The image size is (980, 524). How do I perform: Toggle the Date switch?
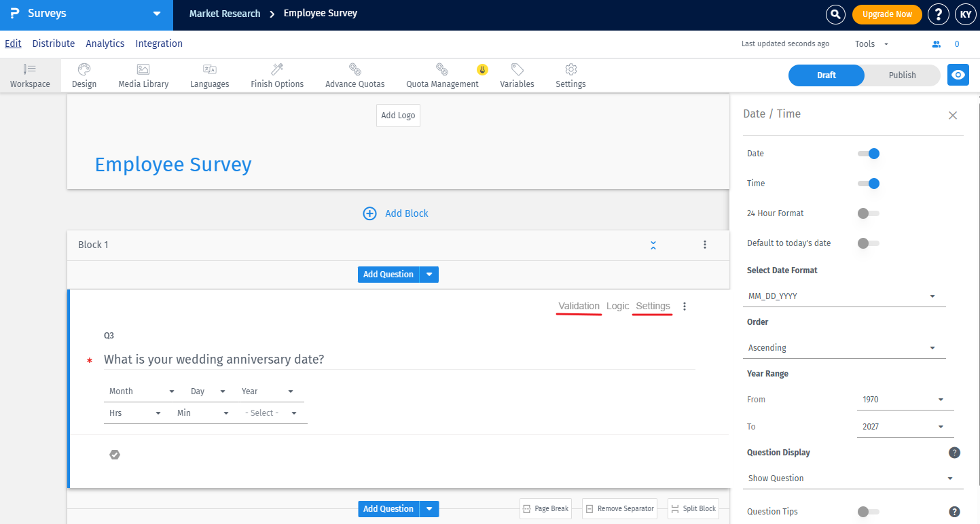tap(869, 154)
